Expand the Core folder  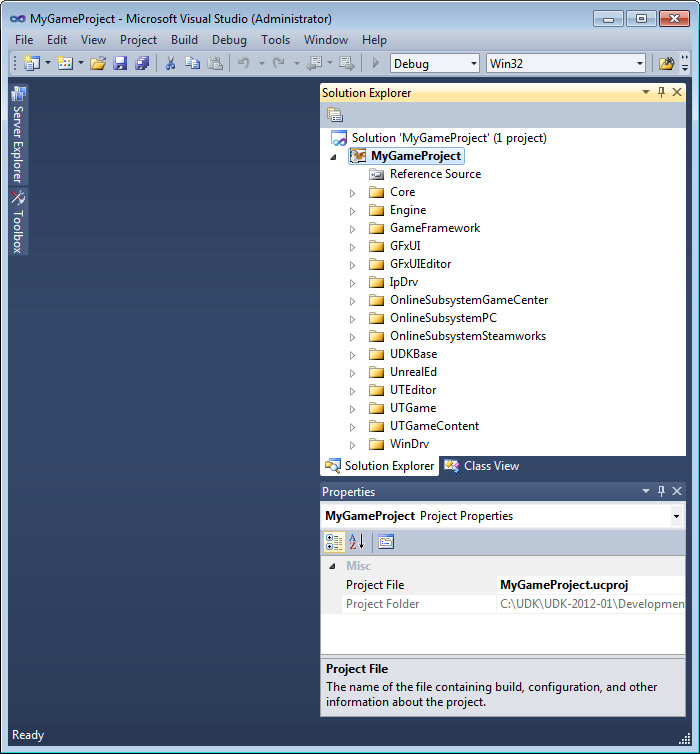pos(352,193)
